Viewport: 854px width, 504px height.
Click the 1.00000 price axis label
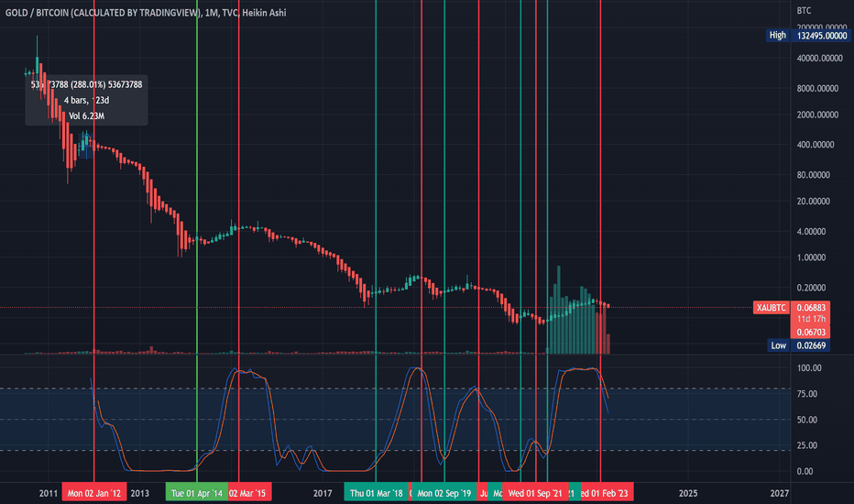coord(811,257)
